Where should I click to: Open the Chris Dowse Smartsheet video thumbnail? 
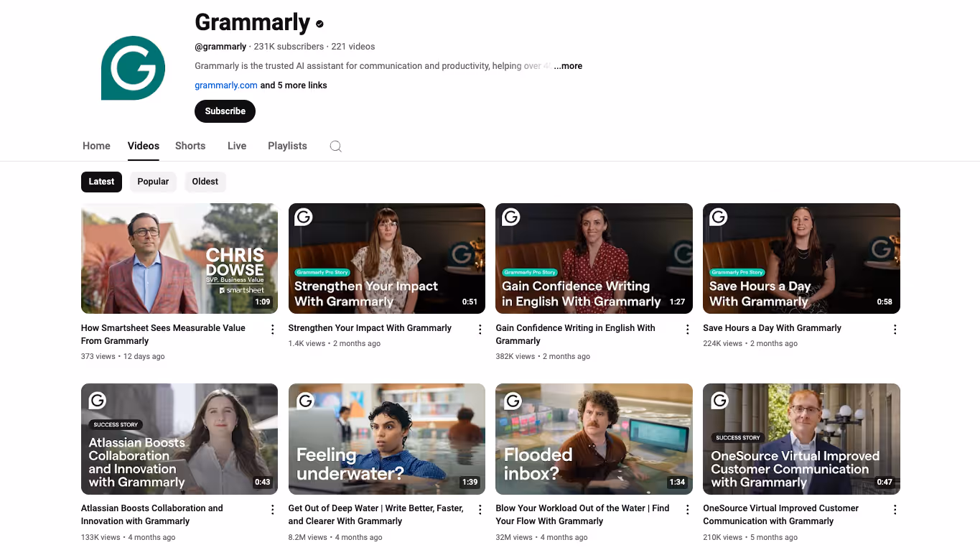[x=179, y=258]
